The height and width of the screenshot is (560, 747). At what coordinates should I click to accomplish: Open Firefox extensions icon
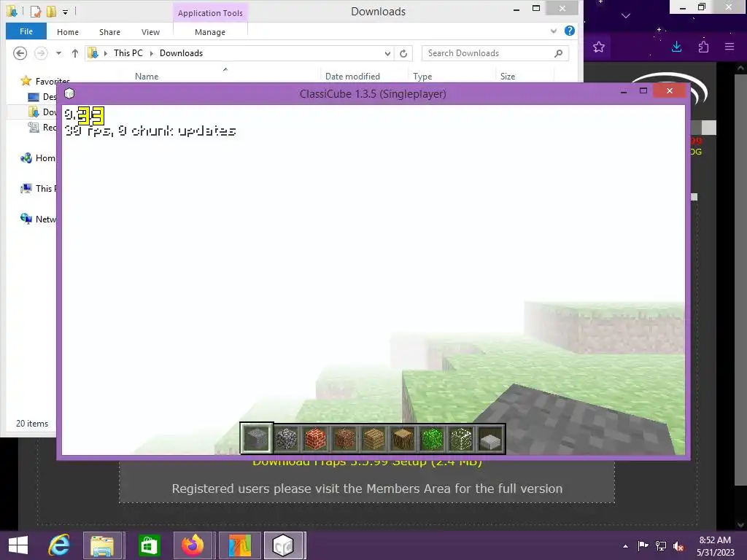(703, 47)
